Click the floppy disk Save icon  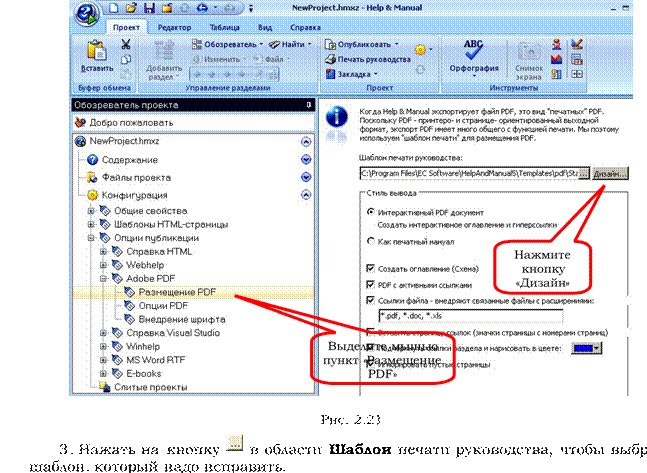click(x=149, y=7)
